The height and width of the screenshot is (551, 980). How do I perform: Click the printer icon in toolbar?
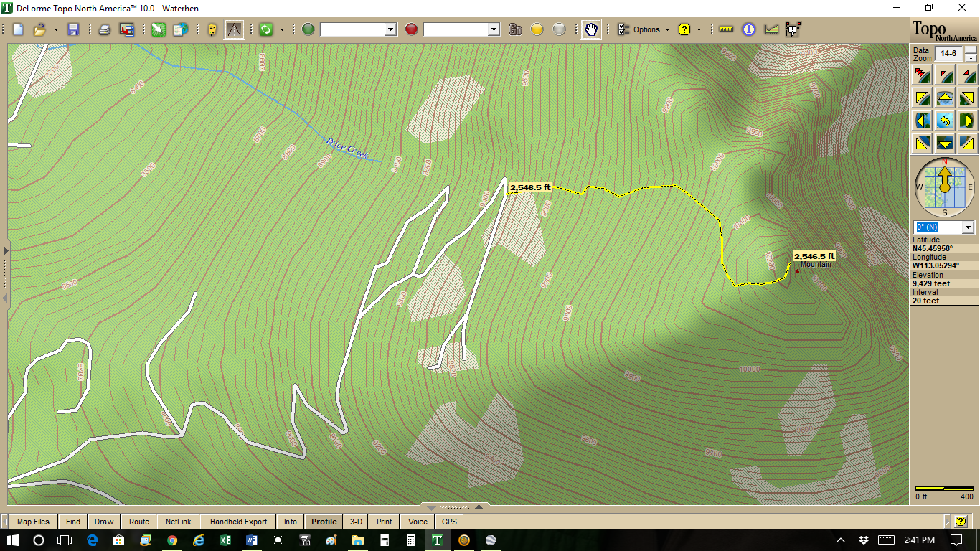point(105,29)
